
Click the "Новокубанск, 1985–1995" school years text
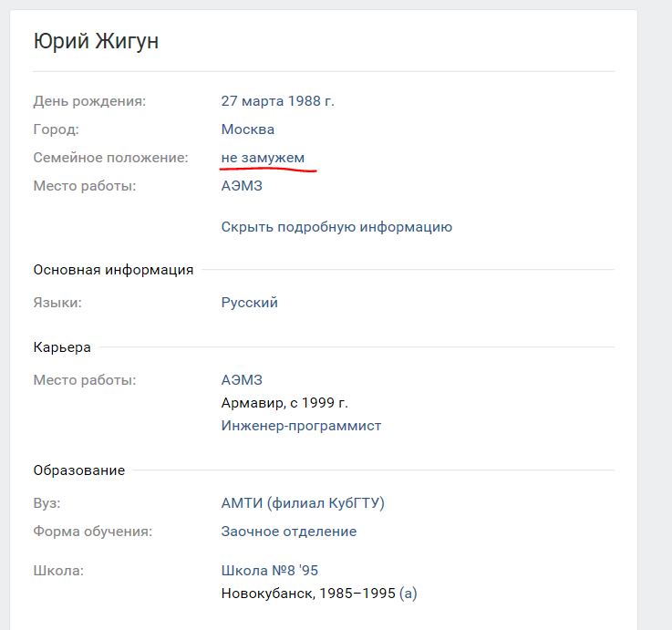(308, 594)
